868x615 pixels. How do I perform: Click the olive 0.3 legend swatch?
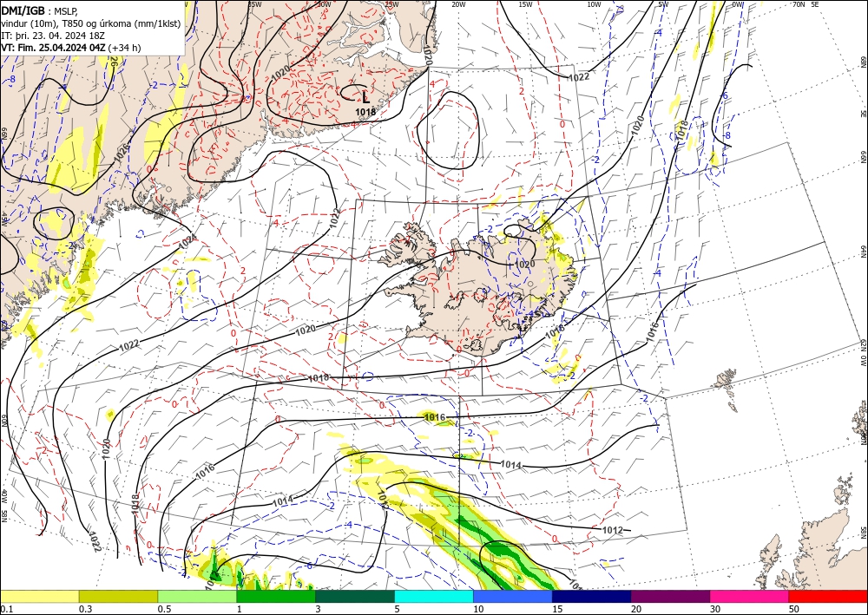(118, 596)
